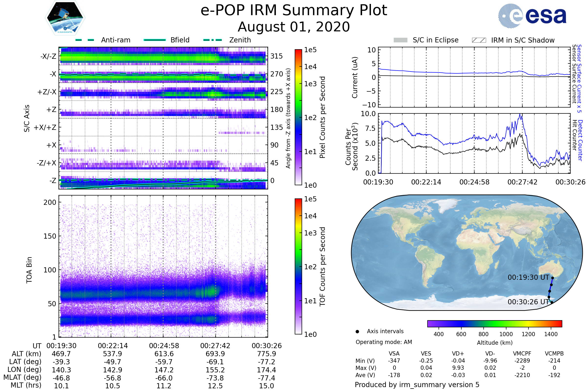
Task: Click the S/C in Eclipse gray swatch
Action: click(x=401, y=40)
